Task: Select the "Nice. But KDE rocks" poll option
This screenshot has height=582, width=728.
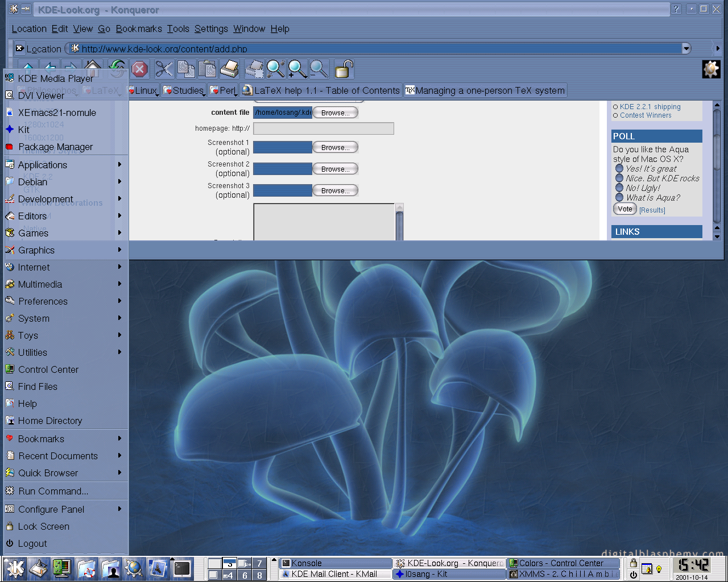Action: (x=619, y=178)
